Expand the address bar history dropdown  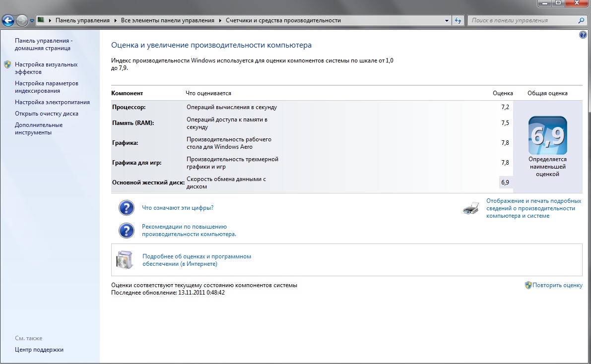click(447, 21)
